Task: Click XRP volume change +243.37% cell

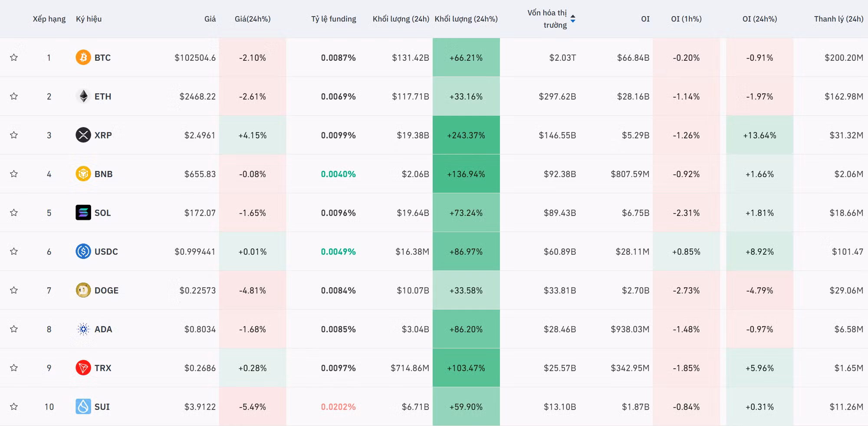Action: 466,135
